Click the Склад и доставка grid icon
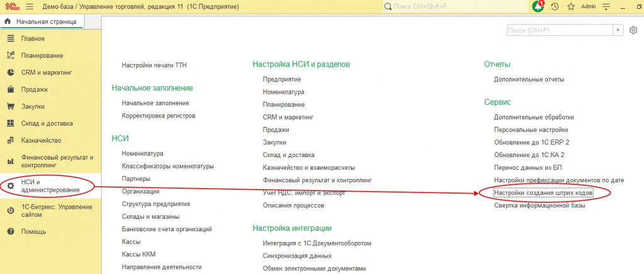Image resolution: width=644 pixels, height=274 pixels. [11, 123]
